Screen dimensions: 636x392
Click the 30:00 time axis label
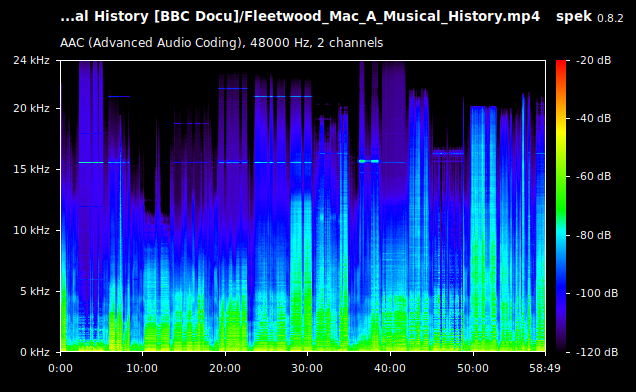pyautogui.click(x=307, y=368)
